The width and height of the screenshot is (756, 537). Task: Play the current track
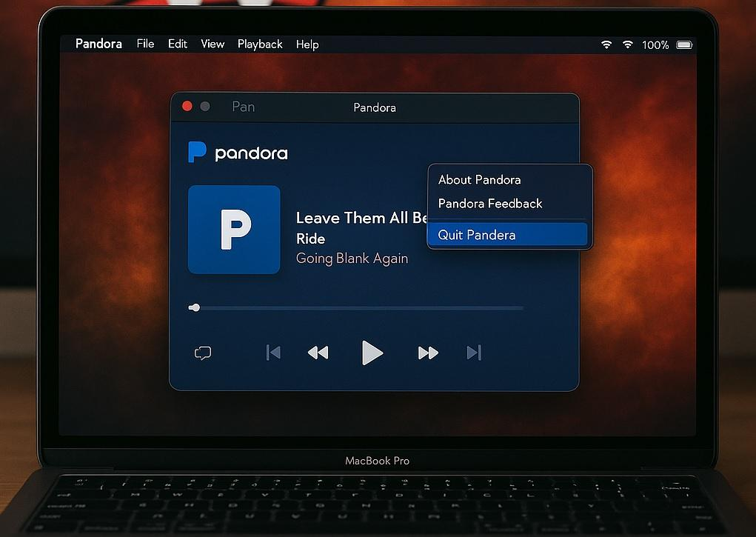pos(372,353)
